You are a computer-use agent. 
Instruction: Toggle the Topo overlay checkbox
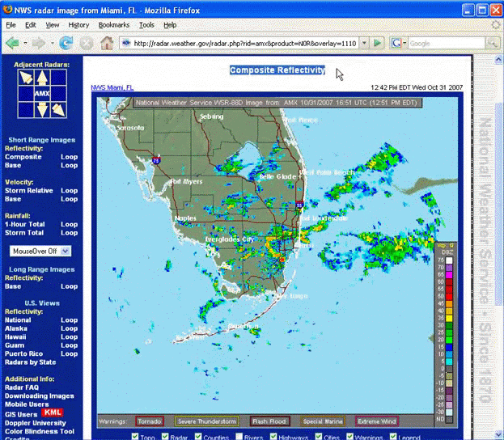pos(135,437)
